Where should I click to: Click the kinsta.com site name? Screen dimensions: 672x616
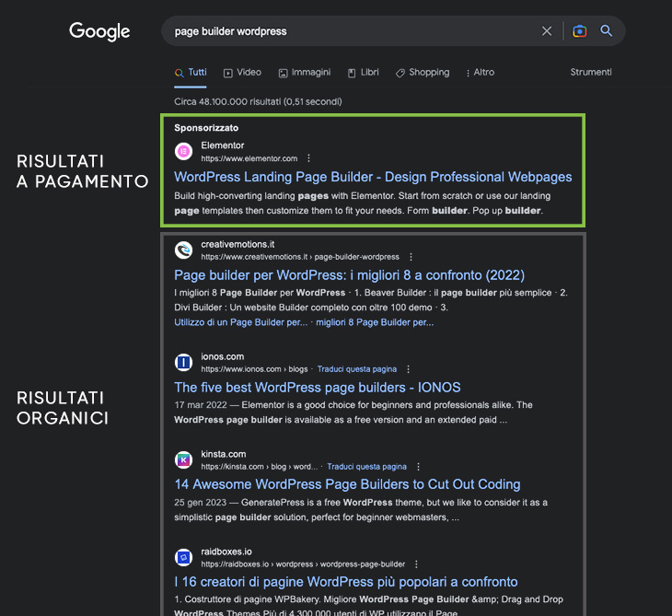tap(224, 454)
